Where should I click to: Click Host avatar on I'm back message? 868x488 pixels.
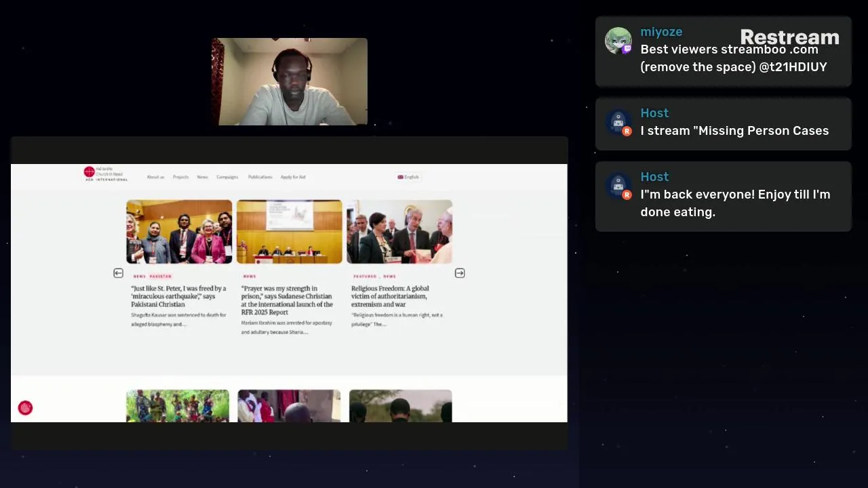coord(618,186)
